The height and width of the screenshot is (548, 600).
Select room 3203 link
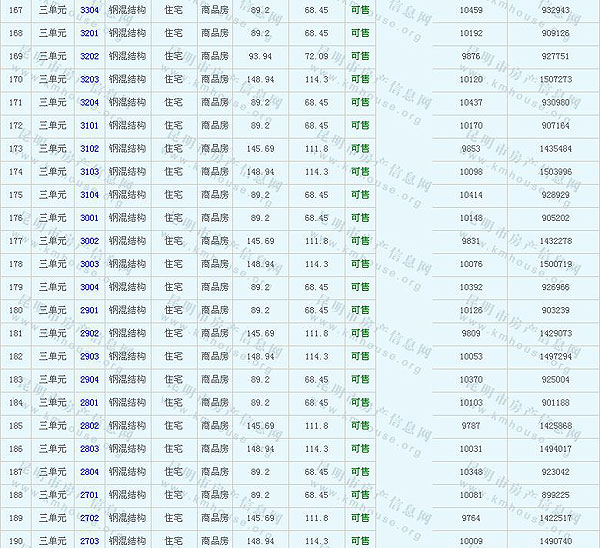(x=89, y=79)
